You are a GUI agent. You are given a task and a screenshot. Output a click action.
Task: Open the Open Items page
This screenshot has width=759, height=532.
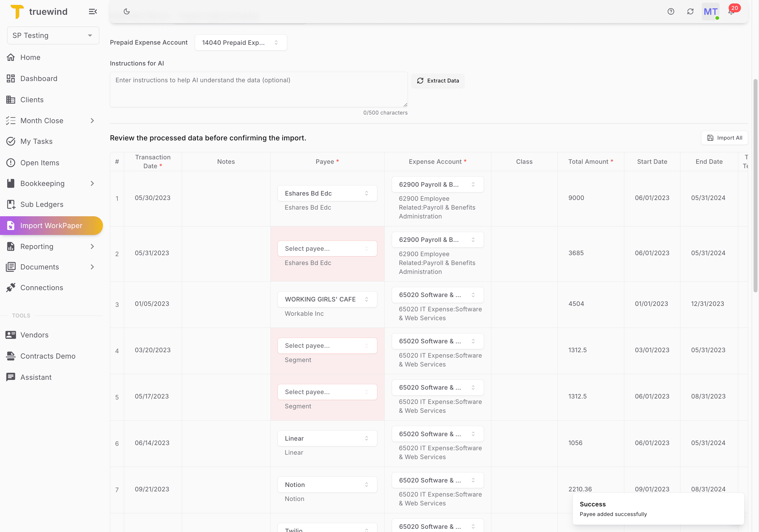coord(40,163)
